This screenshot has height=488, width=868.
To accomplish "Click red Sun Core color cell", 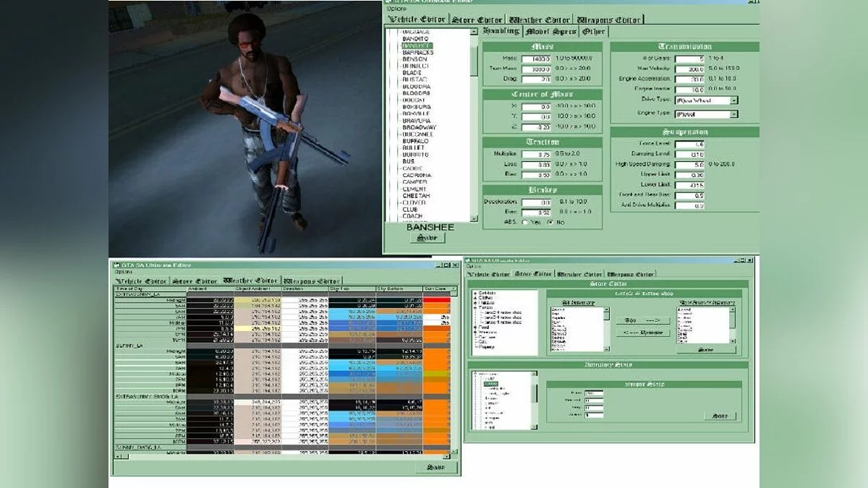I will pyautogui.click(x=436, y=300).
